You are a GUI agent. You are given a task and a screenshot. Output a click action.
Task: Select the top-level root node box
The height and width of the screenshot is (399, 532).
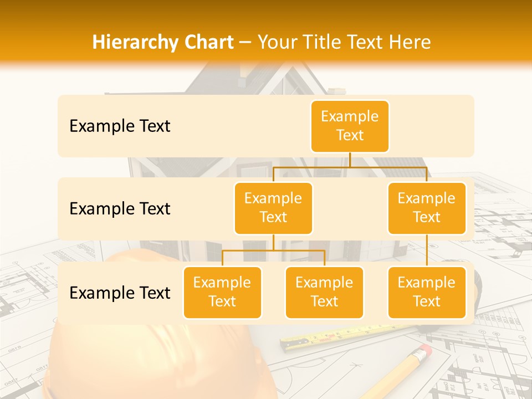[350, 126]
